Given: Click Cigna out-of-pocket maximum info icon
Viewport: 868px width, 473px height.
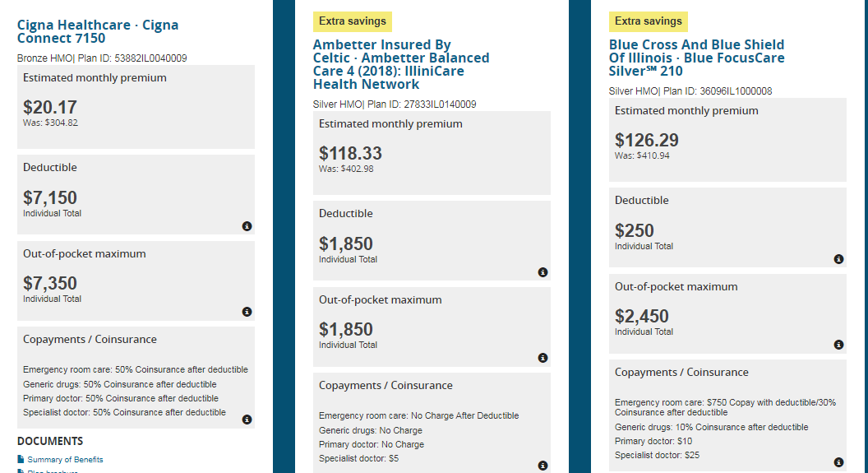Looking at the screenshot, I should 247,312.
